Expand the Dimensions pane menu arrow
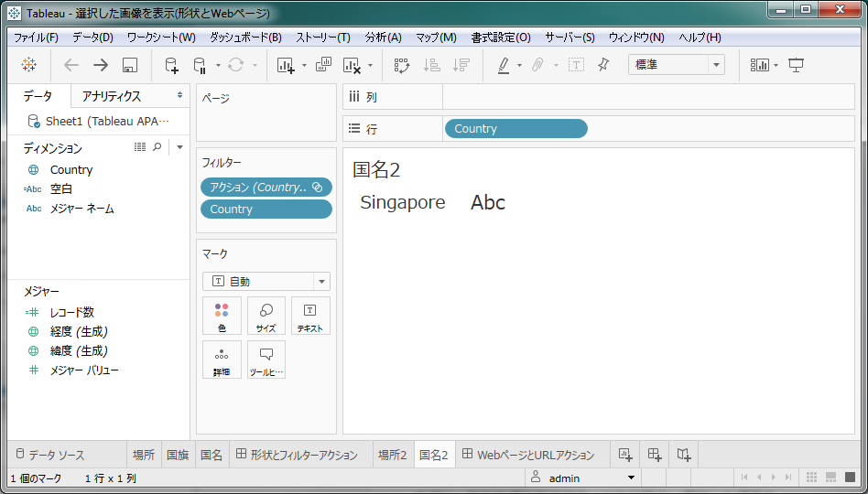The image size is (868, 494). [x=179, y=147]
